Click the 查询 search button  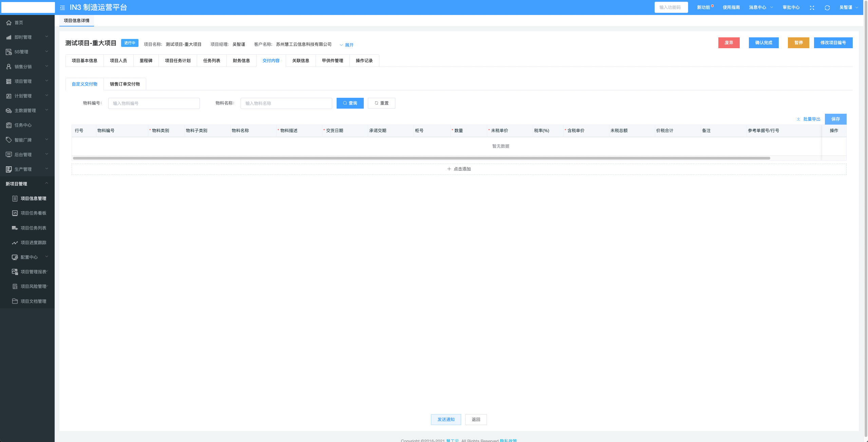350,103
